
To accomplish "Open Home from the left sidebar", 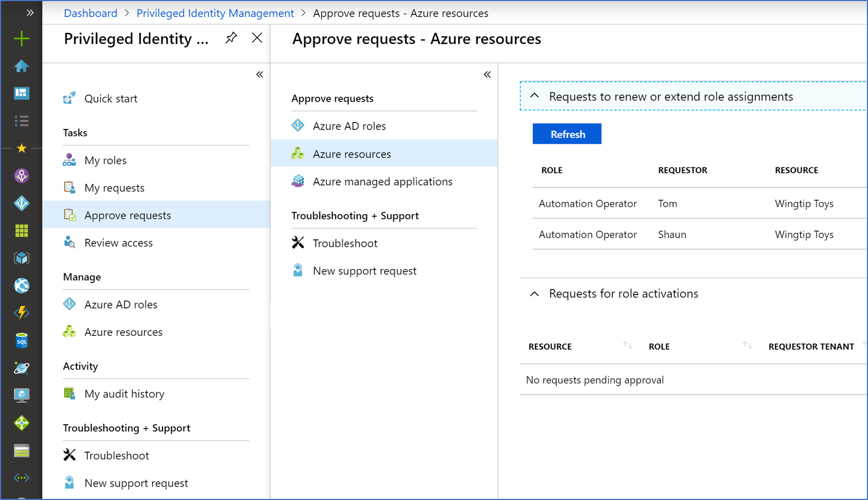I will click(21, 66).
